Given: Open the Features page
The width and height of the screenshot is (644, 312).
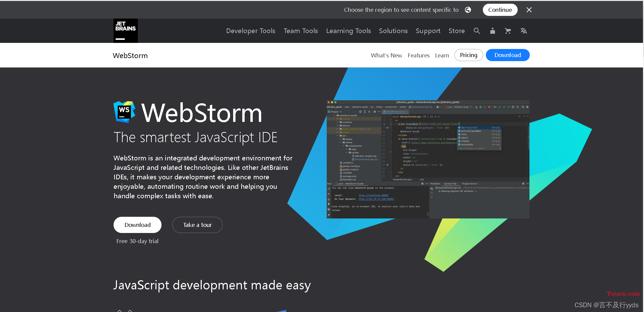Looking at the screenshot, I should [418, 55].
